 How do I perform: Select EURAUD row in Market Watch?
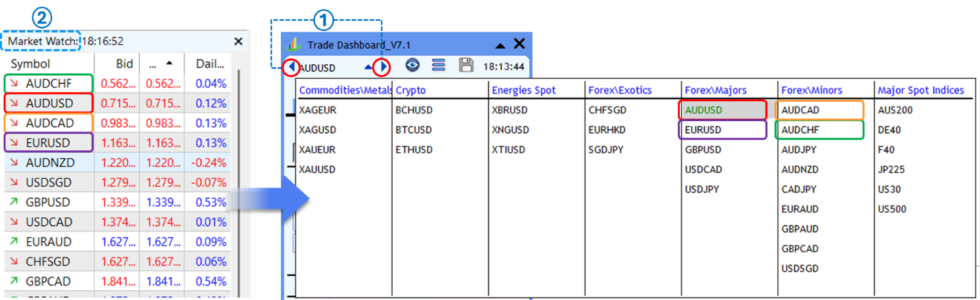coord(117,242)
